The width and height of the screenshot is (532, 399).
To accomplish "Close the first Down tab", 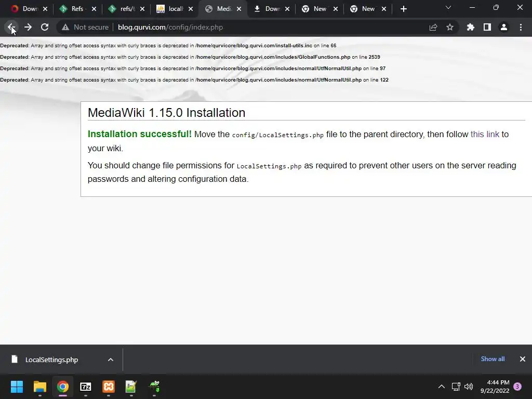I will [x=45, y=9].
